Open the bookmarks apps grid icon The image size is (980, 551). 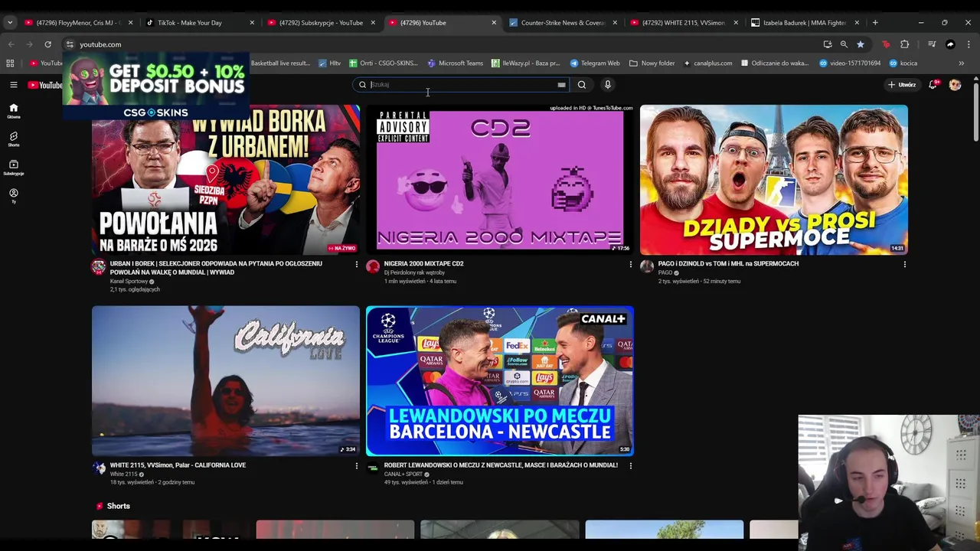pyautogui.click(x=10, y=63)
